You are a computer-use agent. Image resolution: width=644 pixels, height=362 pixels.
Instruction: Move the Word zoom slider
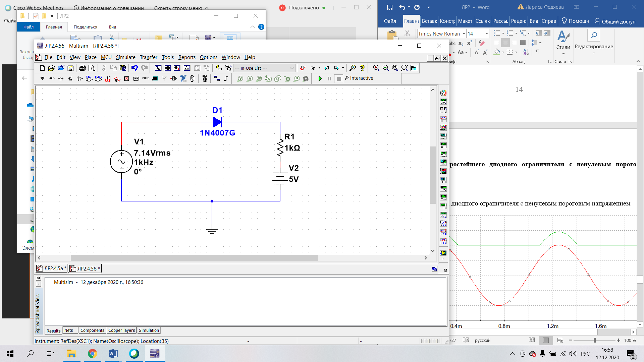click(594, 340)
